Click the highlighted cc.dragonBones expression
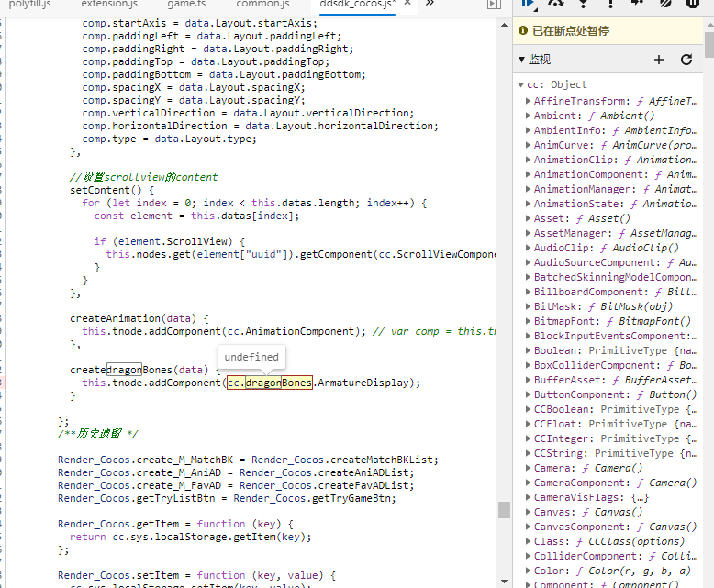Image resolution: width=714 pixels, height=588 pixels. coord(270,383)
